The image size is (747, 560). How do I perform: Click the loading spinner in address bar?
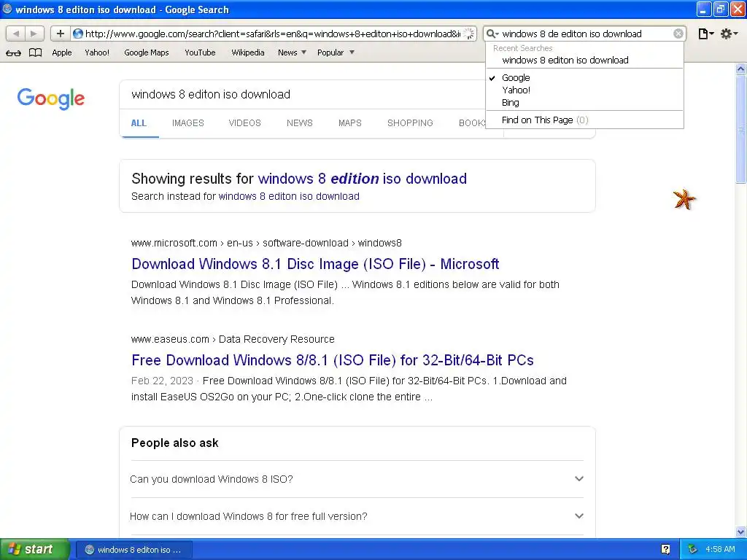(x=469, y=34)
